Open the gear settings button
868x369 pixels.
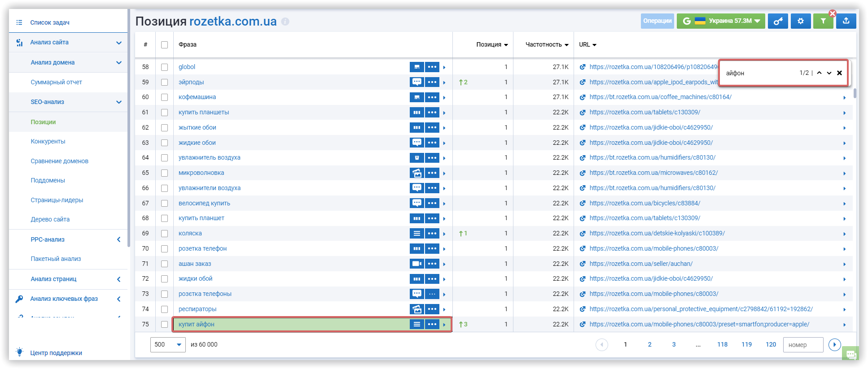(801, 21)
